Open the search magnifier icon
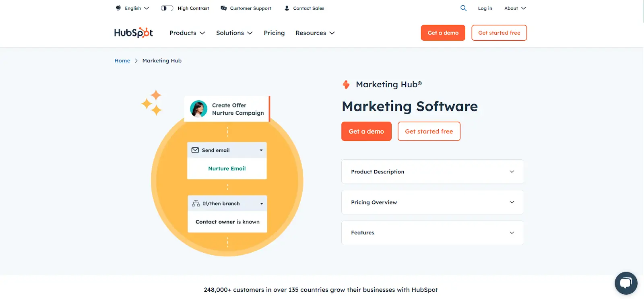This screenshot has width=644, height=299. [x=463, y=8]
